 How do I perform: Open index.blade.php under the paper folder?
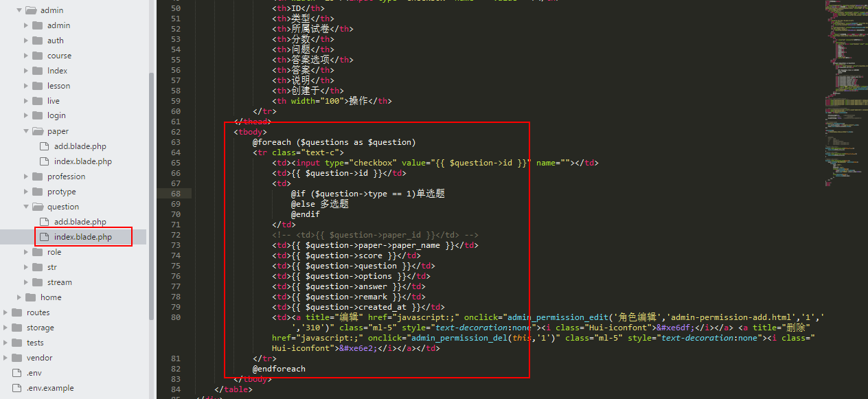coord(82,161)
